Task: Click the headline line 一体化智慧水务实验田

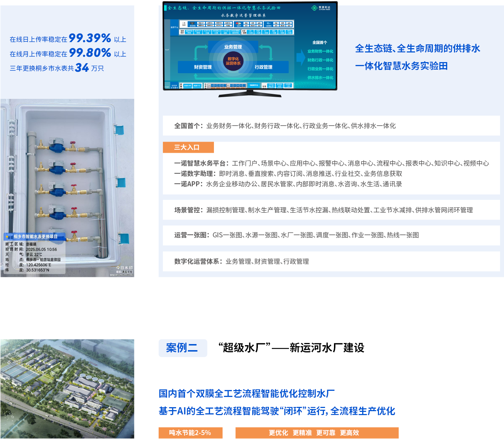Action: [401, 66]
